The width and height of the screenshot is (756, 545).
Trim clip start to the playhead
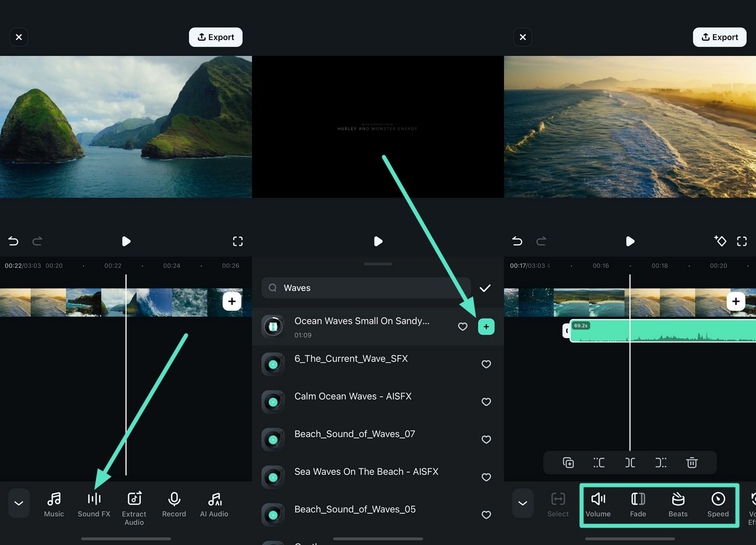point(599,462)
